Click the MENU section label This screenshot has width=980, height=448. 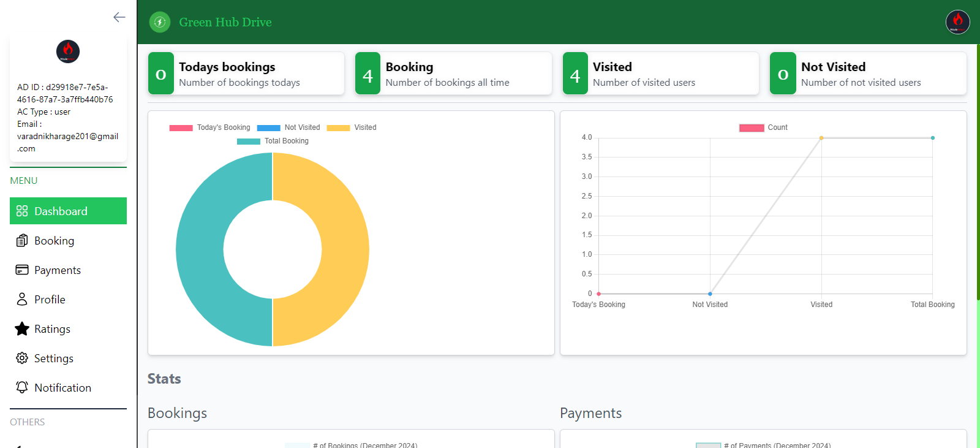(24, 181)
